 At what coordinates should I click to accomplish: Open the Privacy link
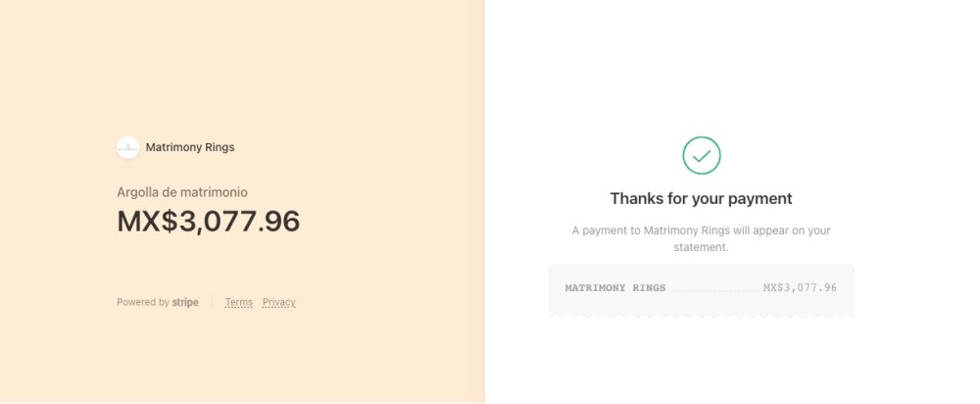coord(278,302)
